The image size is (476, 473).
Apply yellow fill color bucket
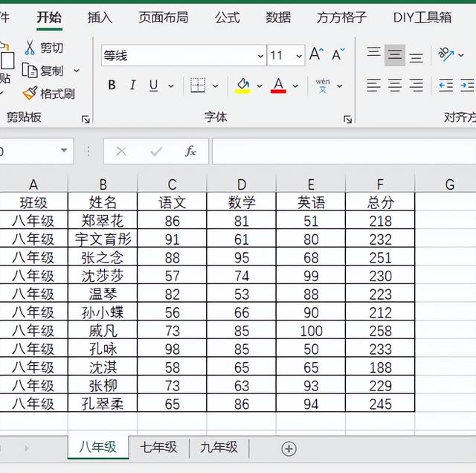coord(242,86)
